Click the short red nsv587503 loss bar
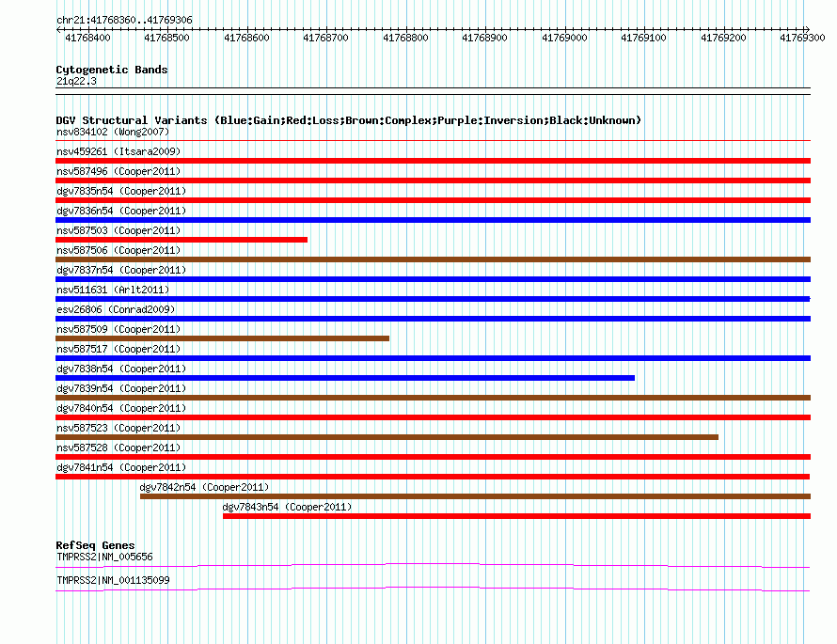Screen dimensions: 837x644 point(182,240)
